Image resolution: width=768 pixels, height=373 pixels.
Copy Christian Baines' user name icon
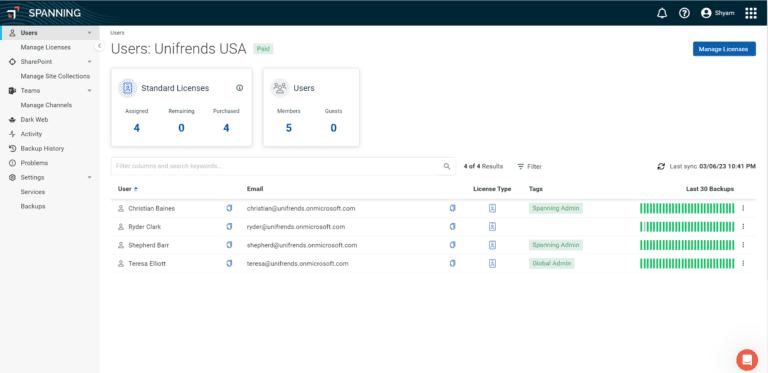tap(229, 208)
